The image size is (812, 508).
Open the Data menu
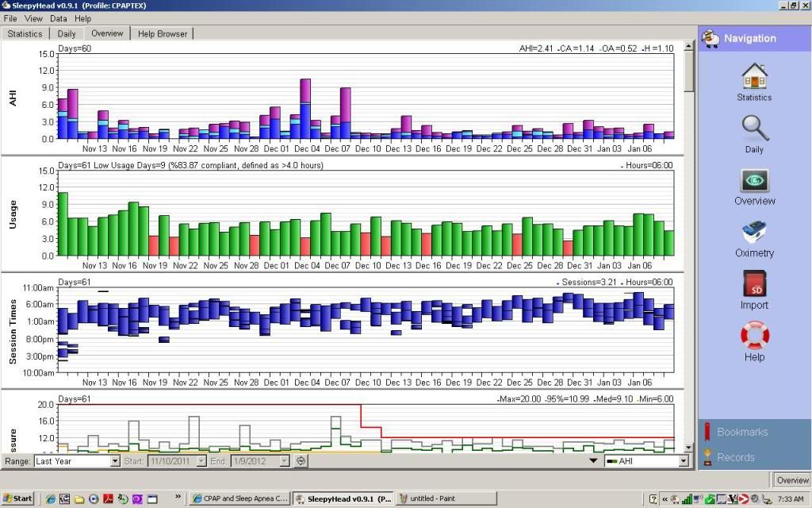[59, 18]
